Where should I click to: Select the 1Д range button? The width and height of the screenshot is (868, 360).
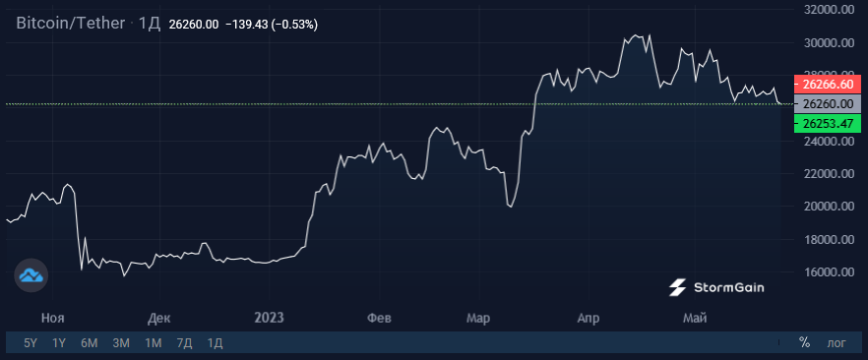[215, 343]
